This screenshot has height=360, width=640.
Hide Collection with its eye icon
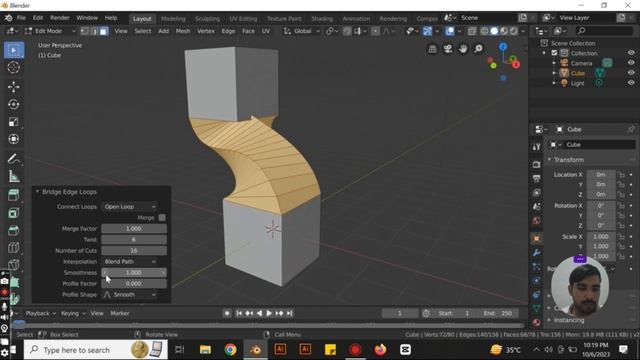pyautogui.click(x=631, y=53)
